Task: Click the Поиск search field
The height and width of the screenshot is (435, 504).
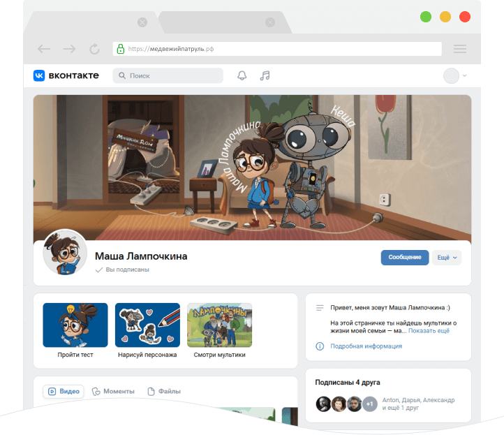Action: coord(168,75)
